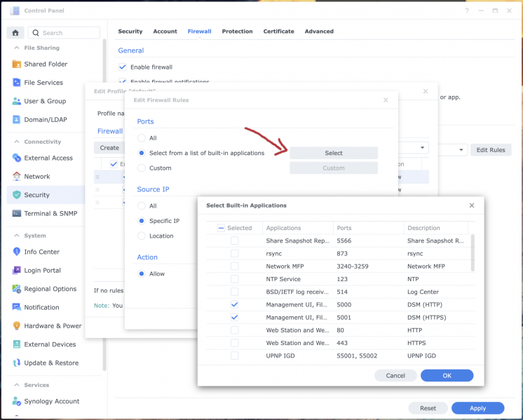The height and width of the screenshot is (420, 523).
Task: Open Network icon in sidebar
Action: pos(16,176)
